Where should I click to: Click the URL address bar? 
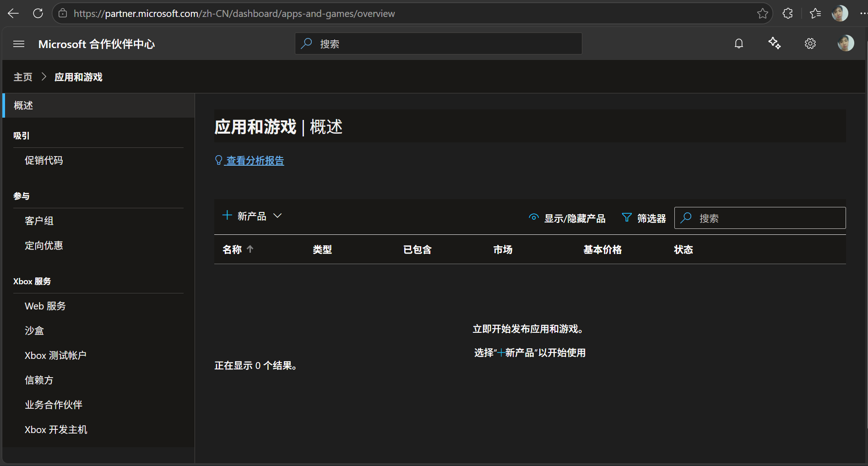tap(412, 14)
